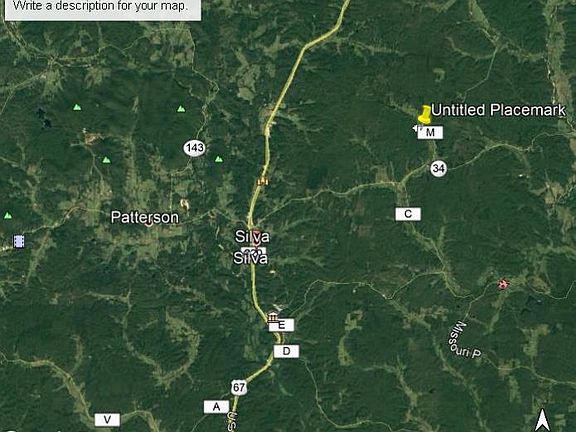Click the map description text field

click(103, 8)
